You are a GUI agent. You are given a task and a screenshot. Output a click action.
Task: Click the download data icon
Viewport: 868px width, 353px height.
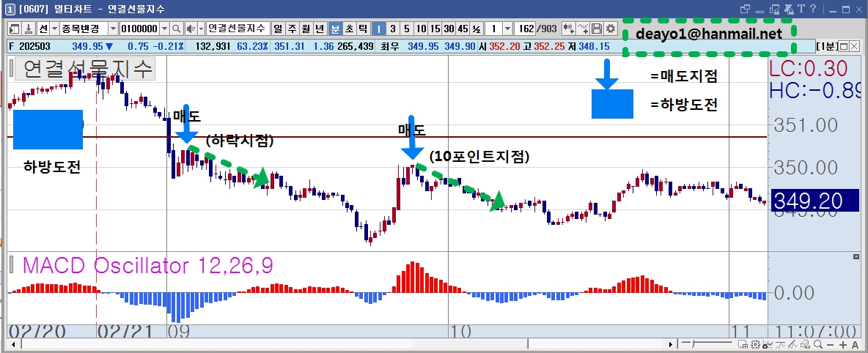(29, 29)
